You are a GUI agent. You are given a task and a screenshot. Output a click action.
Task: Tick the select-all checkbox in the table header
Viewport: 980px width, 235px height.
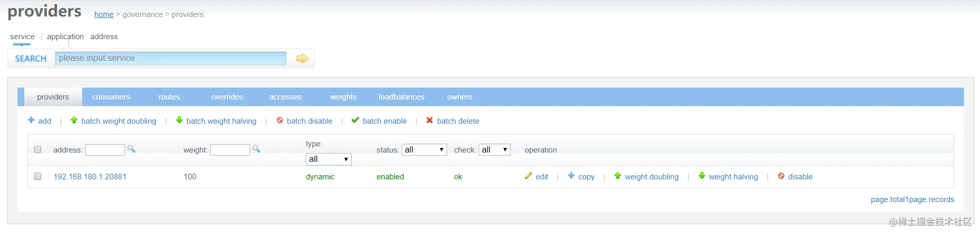click(38, 149)
